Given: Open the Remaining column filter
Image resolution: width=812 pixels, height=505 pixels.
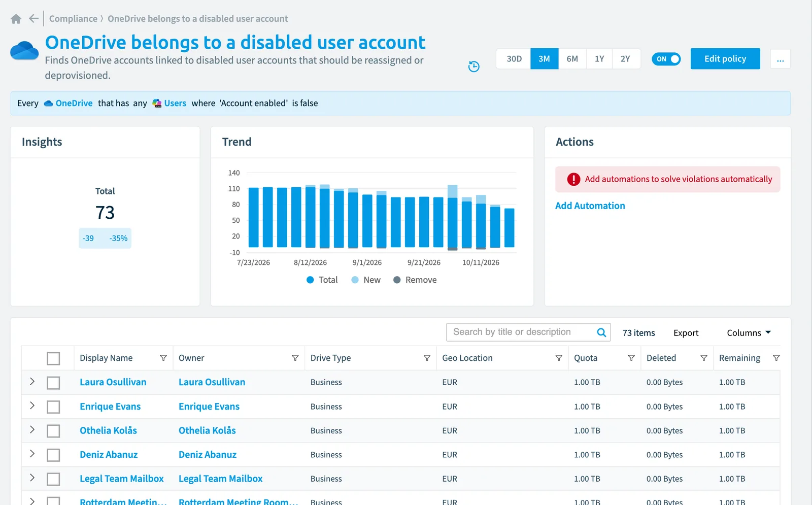Looking at the screenshot, I should (776, 358).
